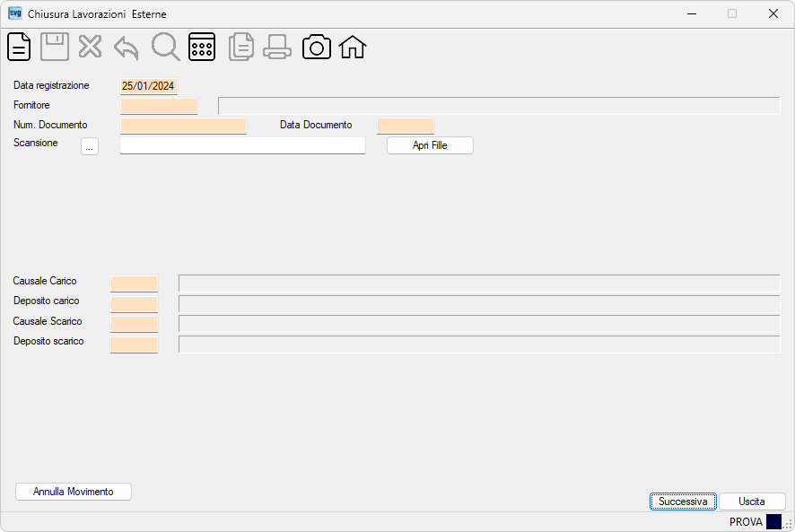Screen dimensions: 795x532
Task: Click the Uscita button
Action: pyautogui.click(x=752, y=501)
